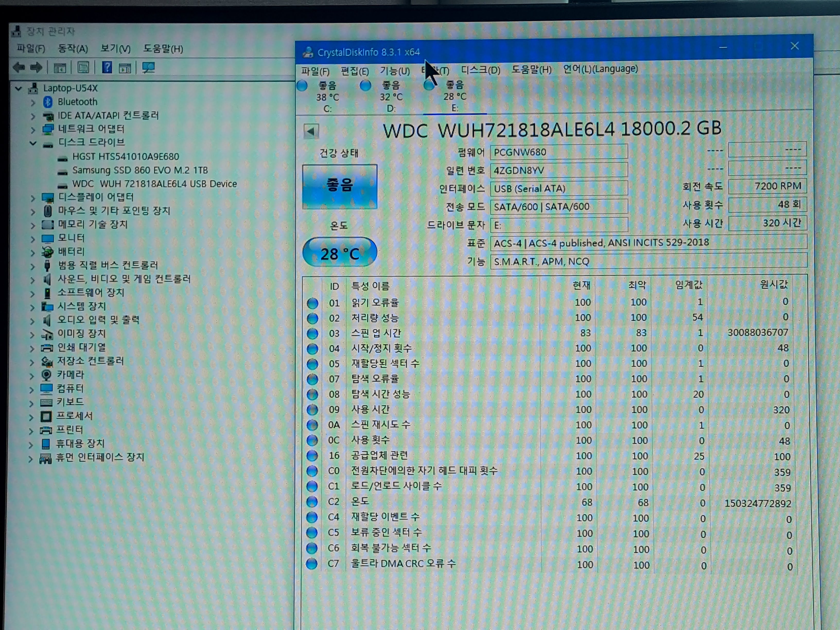Select WDC WUH721818ALE6L4 USB Device
Image resolution: width=840 pixels, height=630 pixels.
pos(155,184)
